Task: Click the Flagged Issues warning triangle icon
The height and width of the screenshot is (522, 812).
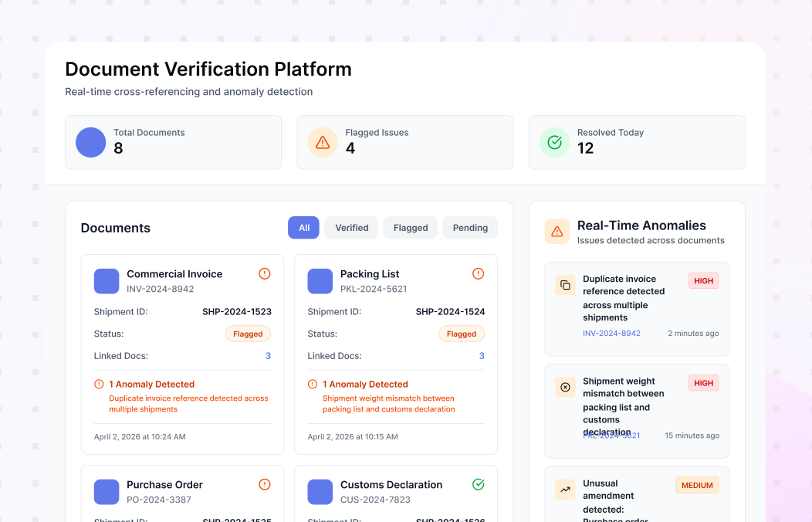Action: [323, 142]
